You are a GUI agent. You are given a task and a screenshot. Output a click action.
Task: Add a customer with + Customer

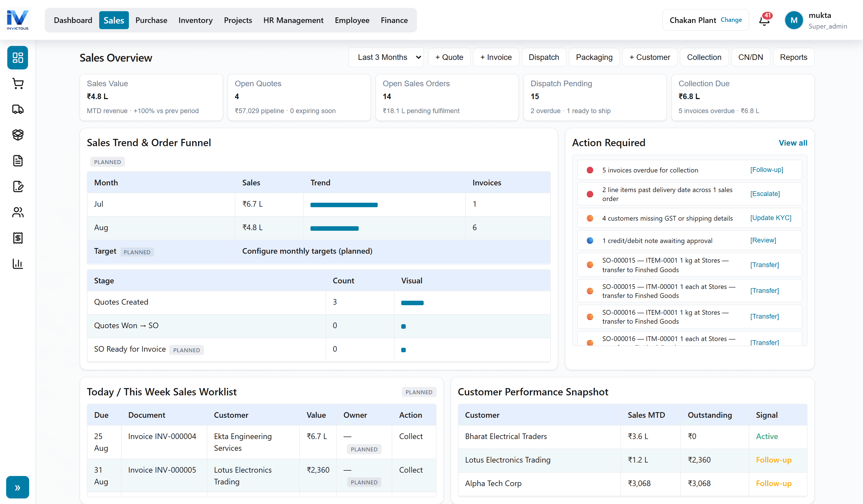click(650, 57)
